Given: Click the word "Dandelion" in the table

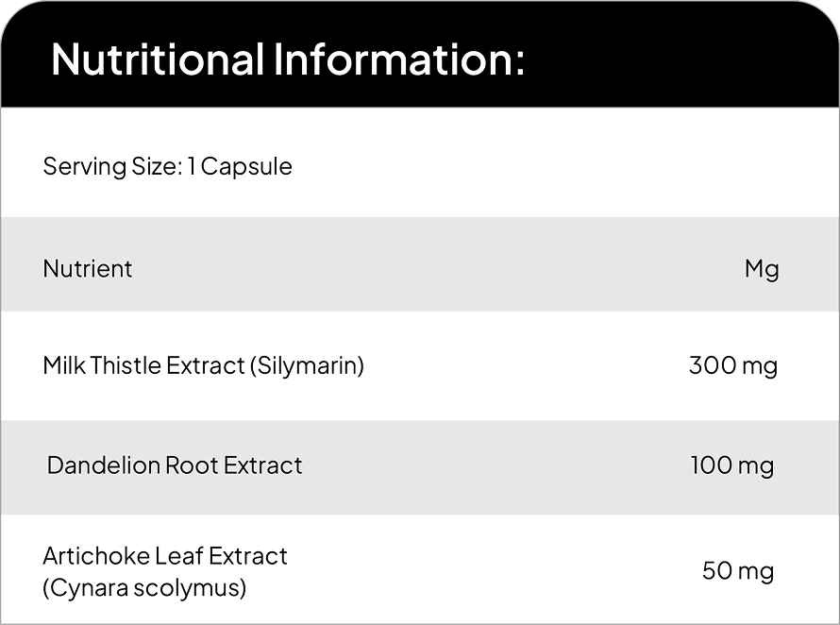Looking at the screenshot, I should pyautogui.click(x=104, y=465).
